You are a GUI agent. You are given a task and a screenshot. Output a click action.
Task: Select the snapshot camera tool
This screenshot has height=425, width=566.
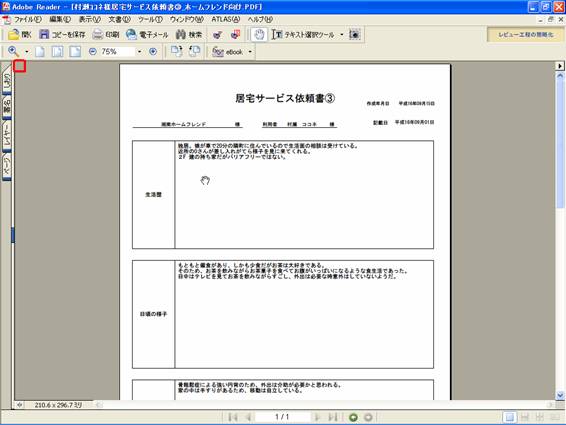pyautogui.click(x=355, y=35)
